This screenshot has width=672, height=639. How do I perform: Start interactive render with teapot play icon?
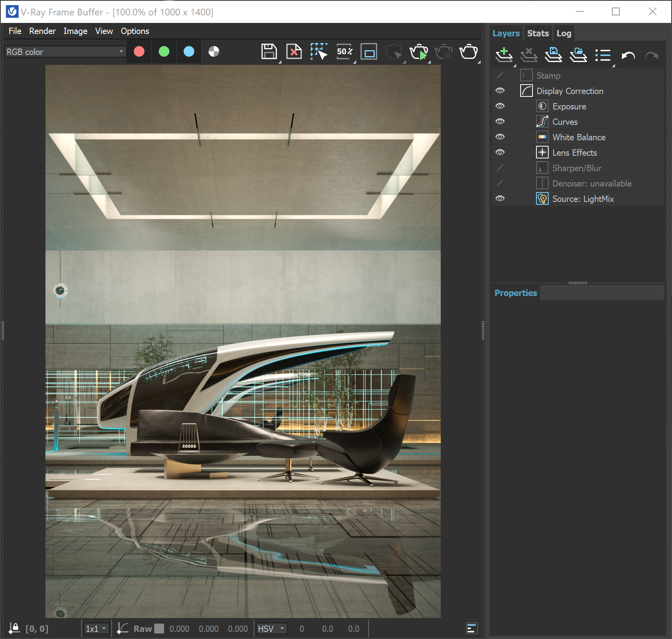pos(419,52)
